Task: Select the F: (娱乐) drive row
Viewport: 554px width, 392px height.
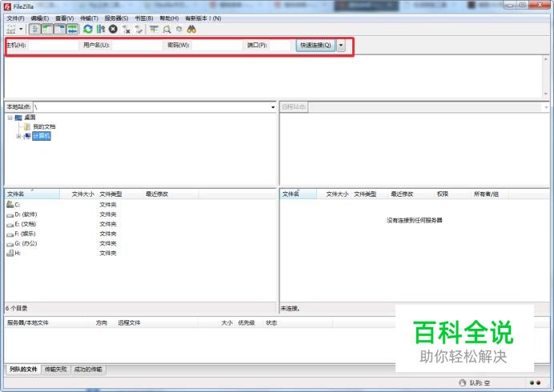Action: click(x=140, y=234)
